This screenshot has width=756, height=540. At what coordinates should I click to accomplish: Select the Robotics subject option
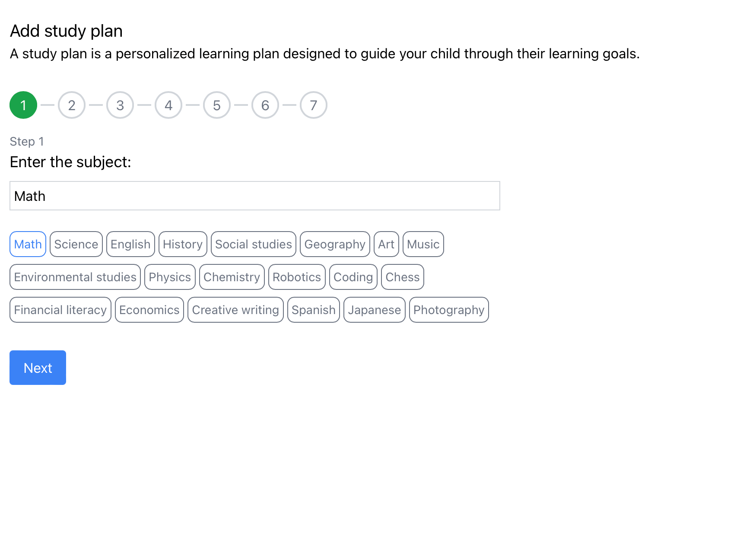(x=297, y=277)
